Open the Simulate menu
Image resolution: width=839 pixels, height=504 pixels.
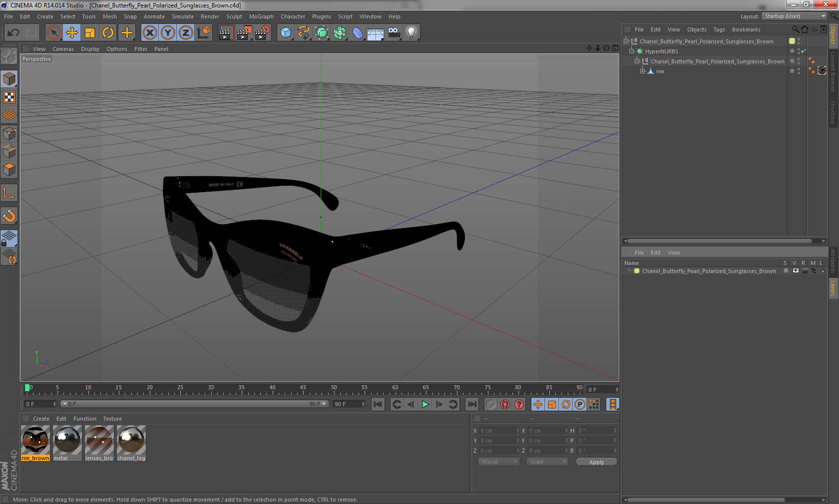pyautogui.click(x=183, y=16)
